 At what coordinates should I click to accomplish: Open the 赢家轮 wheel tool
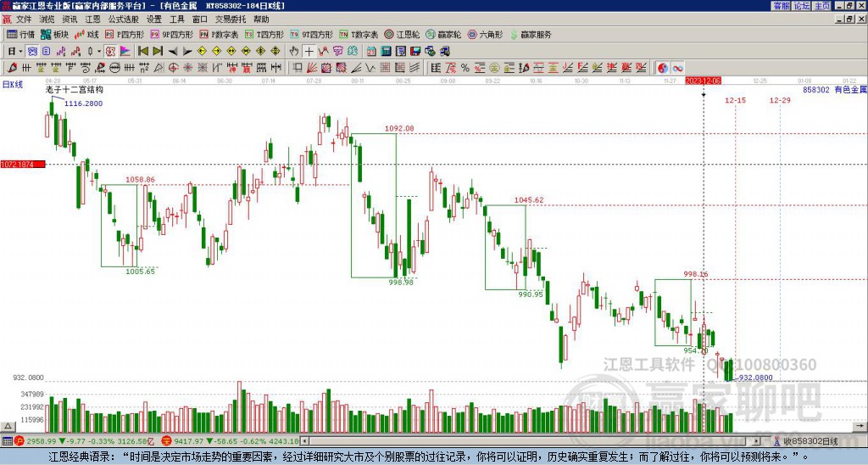(443, 34)
